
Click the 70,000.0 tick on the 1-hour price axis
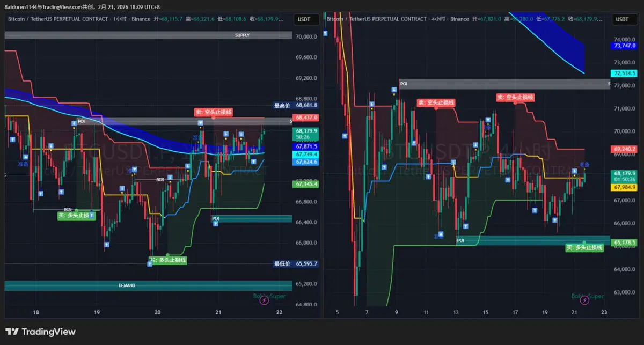(306, 37)
